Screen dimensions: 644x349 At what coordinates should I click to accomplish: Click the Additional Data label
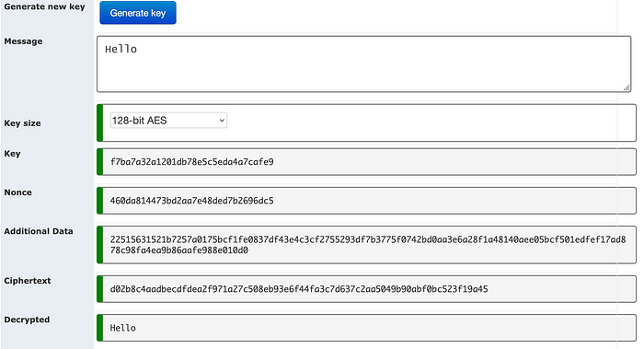[39, 231]
